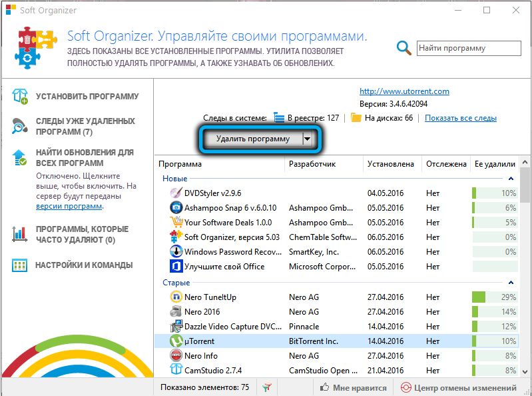Click the find updates arrow icon
The width and height of the screenshot is (532, 396).
click(x=20, y=157)
